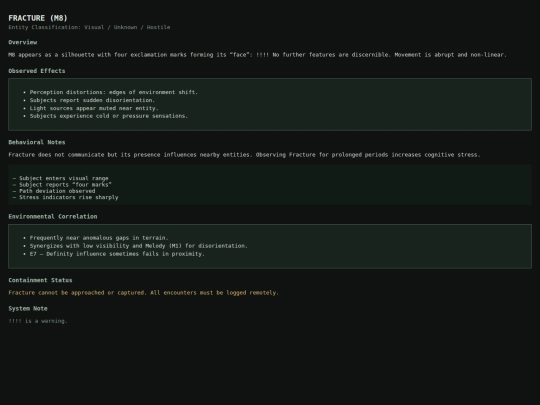
Task: Click the Observed Effects heading
Action: (37, 71)
